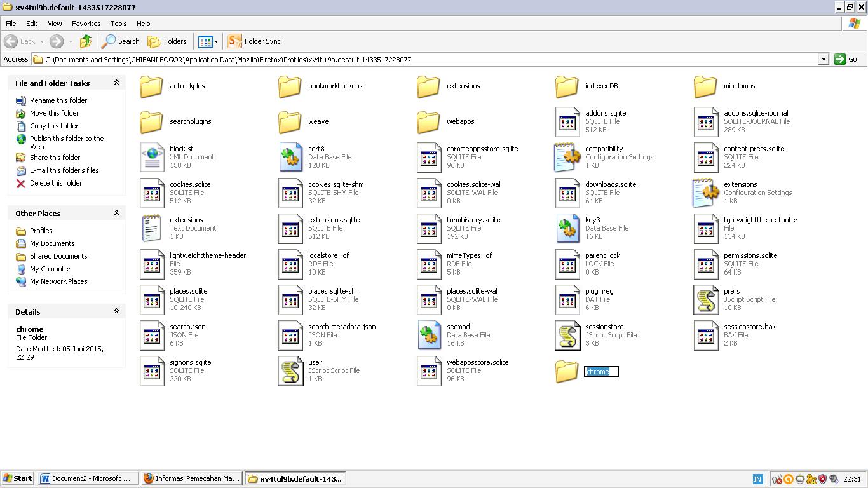Toggle the Folders pane
Image resolution: width=868 pixels, height=488 pixels.
pos(167,41)
